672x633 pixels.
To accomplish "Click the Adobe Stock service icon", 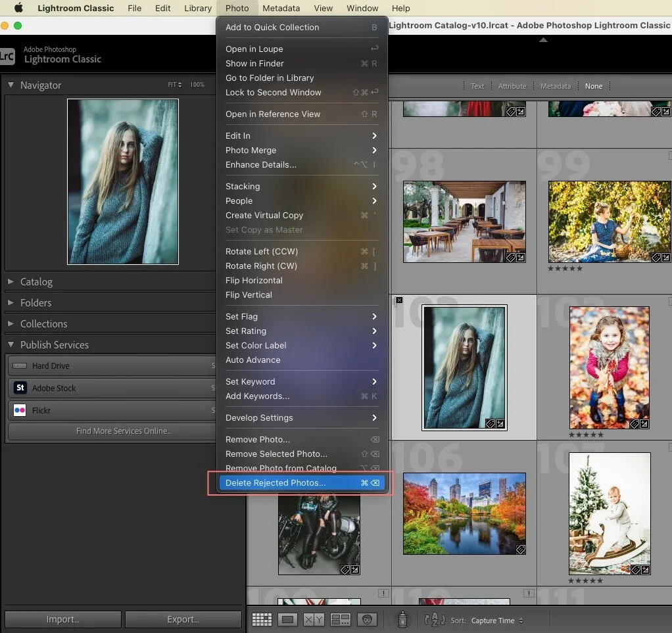I will (x=20, y=388).
